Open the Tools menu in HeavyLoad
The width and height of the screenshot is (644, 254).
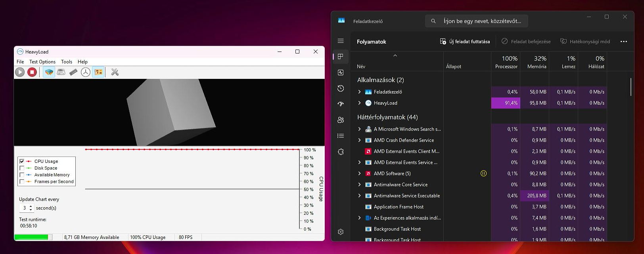point(67,62)
